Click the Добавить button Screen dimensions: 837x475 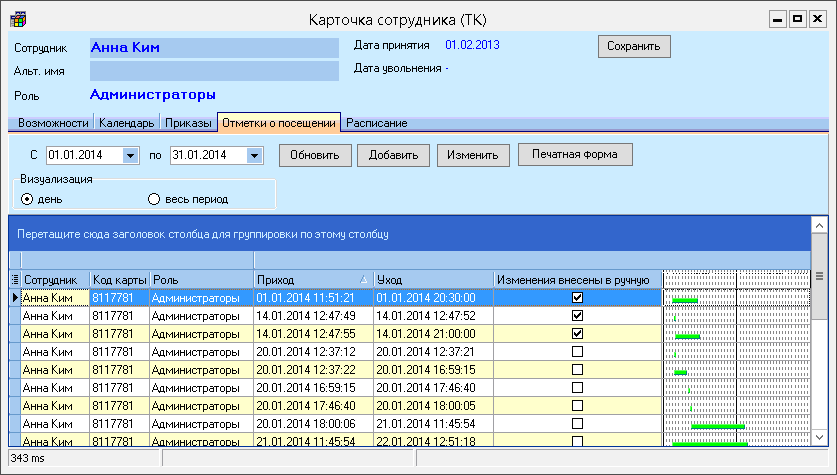coord(393,155)
